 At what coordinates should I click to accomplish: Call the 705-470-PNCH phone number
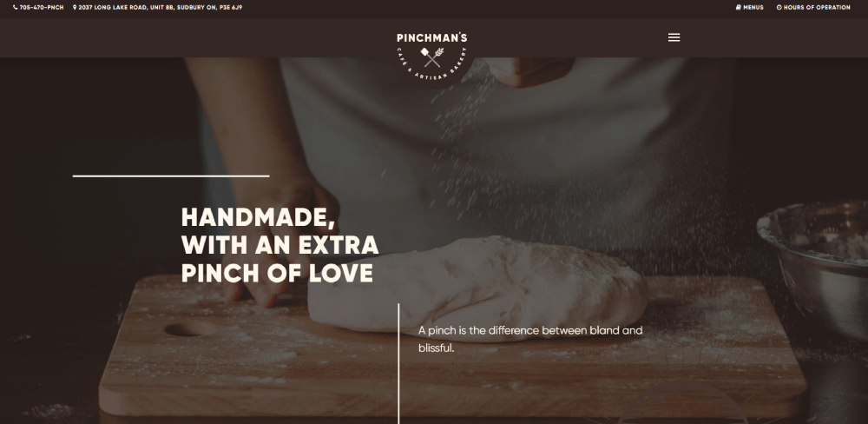[x=42, y=7]
